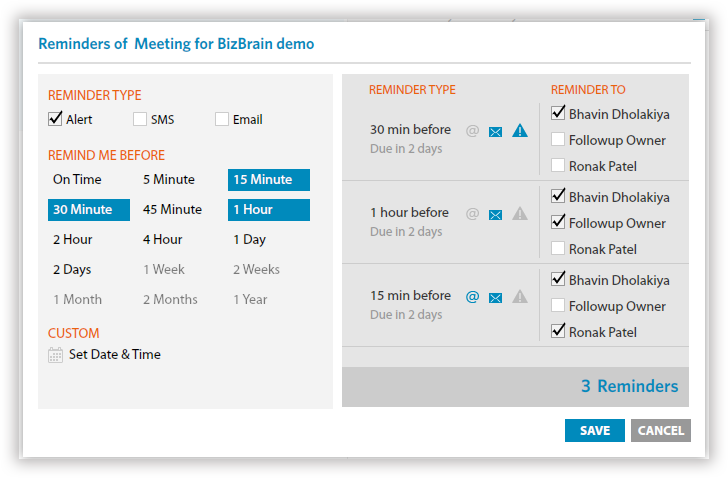This screenshot has width=728, height=478.
Task: Open calendar icon for custom date
Action: click(55, 355)
